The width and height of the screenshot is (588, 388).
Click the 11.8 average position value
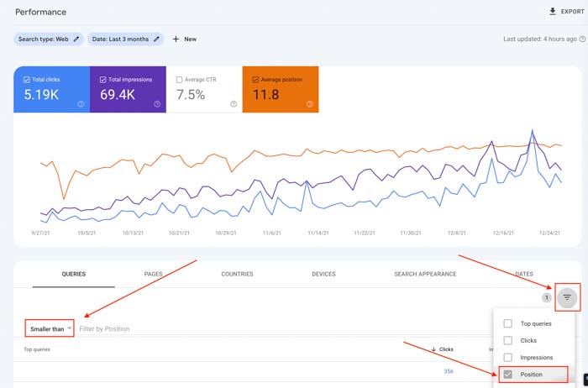point(266,95)
